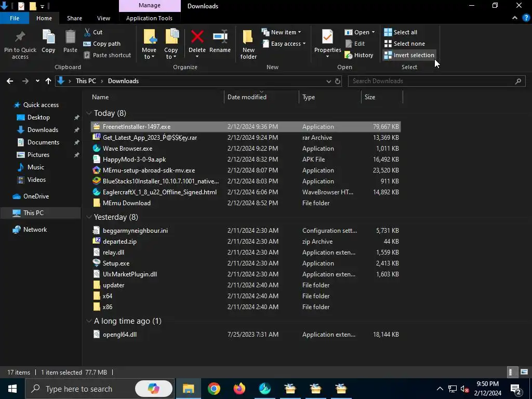Create a New folder from ribbon
The width and height of the screenshot is (532, 399).
(248, 44)
